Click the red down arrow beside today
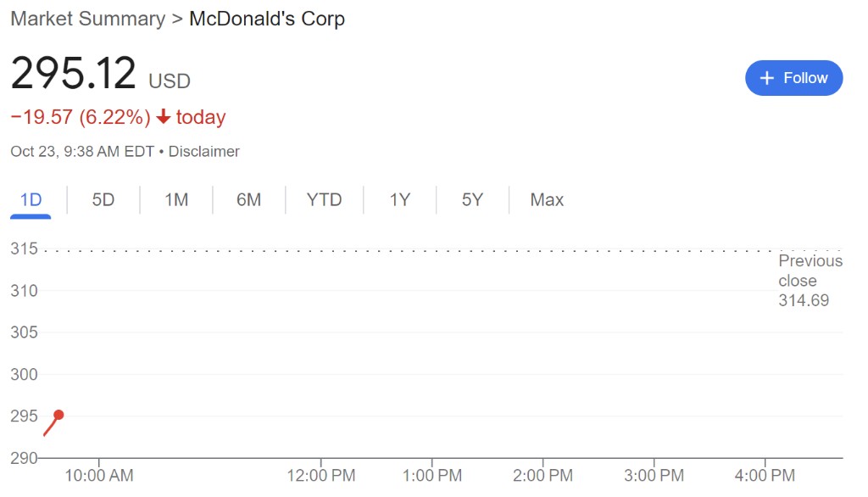Viewport: 868px width, 497px height. [x=164, y=117]
